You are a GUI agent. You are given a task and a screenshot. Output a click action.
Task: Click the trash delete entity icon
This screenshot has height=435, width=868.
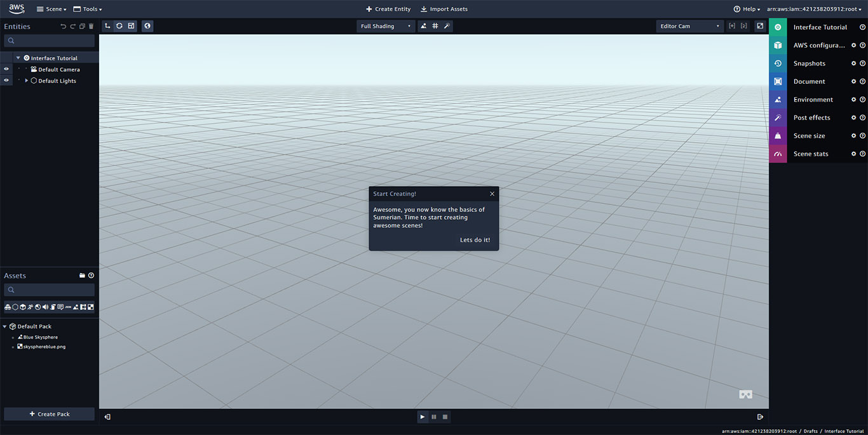[91, 26]
